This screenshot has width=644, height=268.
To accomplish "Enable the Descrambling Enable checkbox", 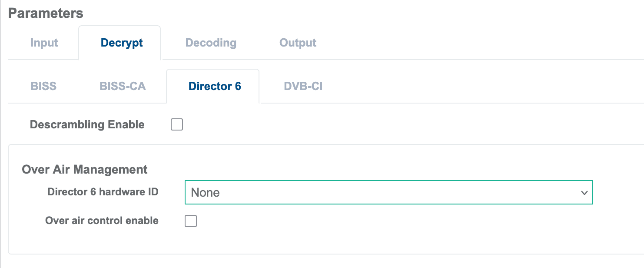I will 176,124.
